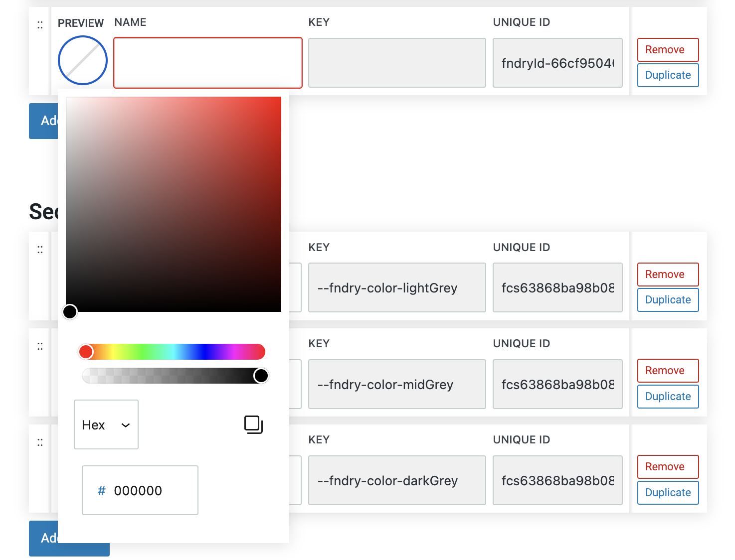Click the empty Key field in first row

pos(397,63)
